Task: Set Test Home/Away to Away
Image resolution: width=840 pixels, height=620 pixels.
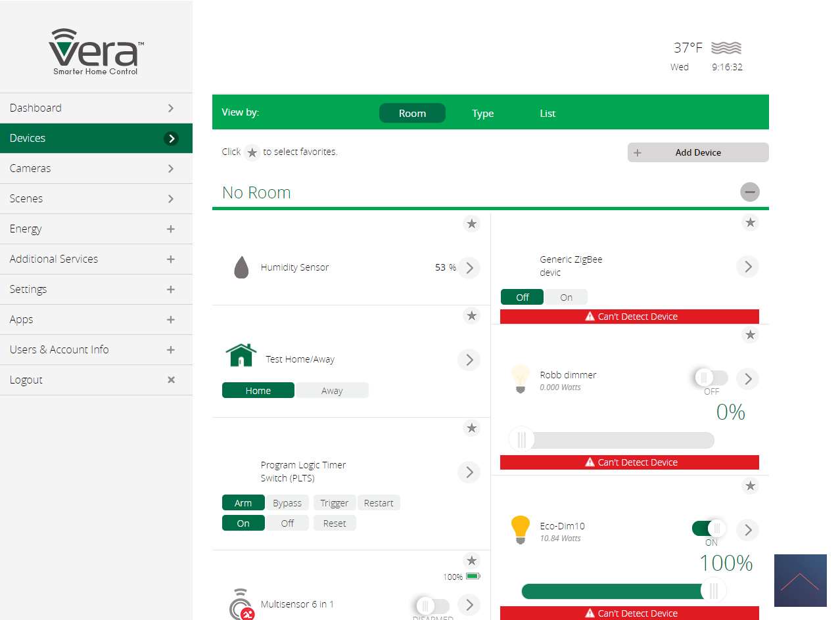Action: pyautogui.click(x=332, y=391)
